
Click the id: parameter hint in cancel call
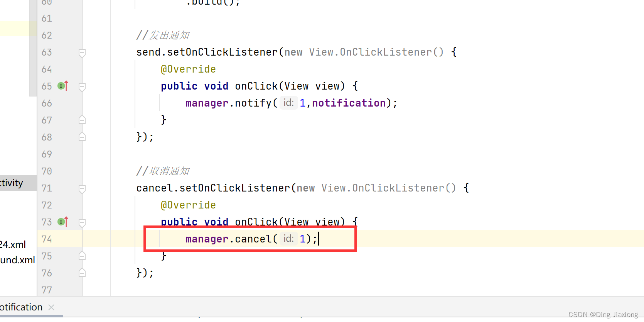click(288, 239)
